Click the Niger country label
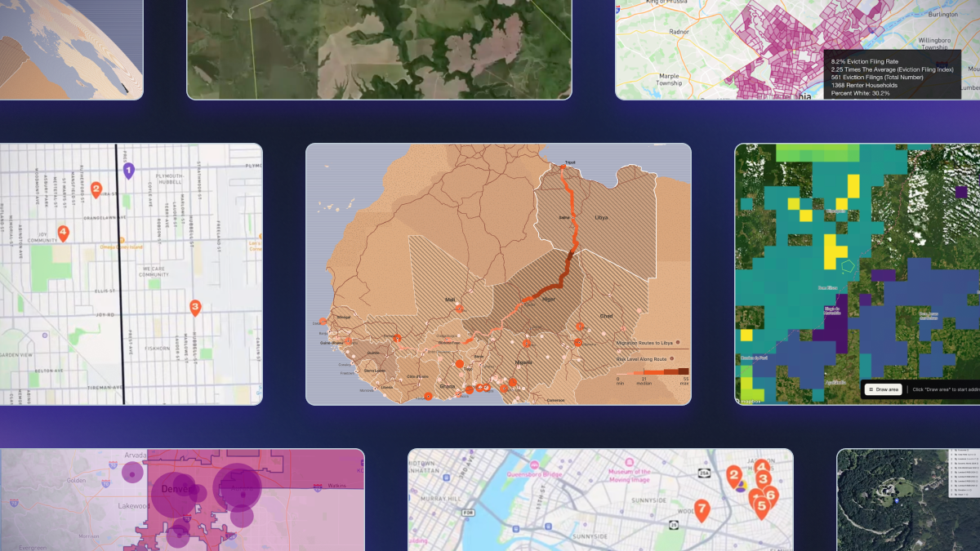980x551 pixels. point(549,299)
